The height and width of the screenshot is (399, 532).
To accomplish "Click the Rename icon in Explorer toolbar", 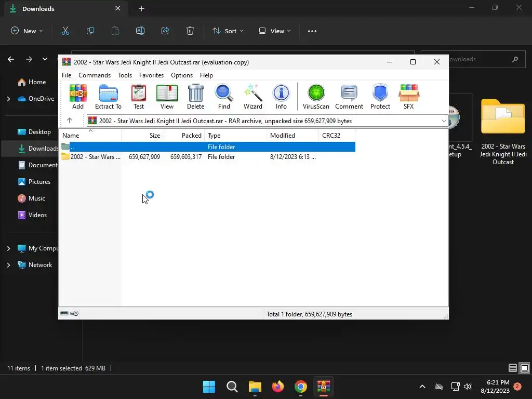I will [140, 31].
